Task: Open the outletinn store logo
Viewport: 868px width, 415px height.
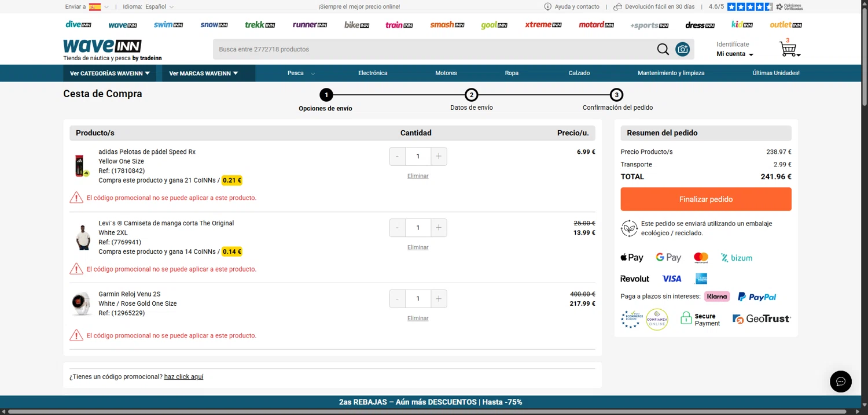Action: tap(786, 25)
